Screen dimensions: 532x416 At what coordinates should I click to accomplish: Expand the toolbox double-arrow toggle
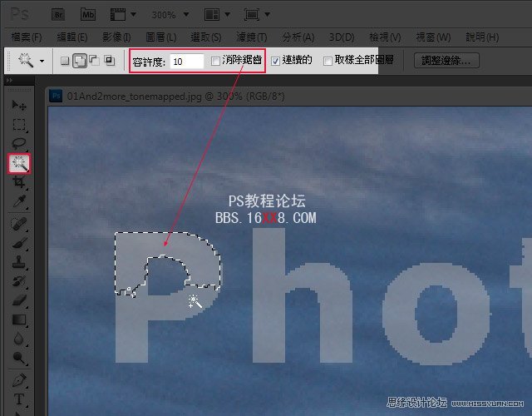pos(9,80)
